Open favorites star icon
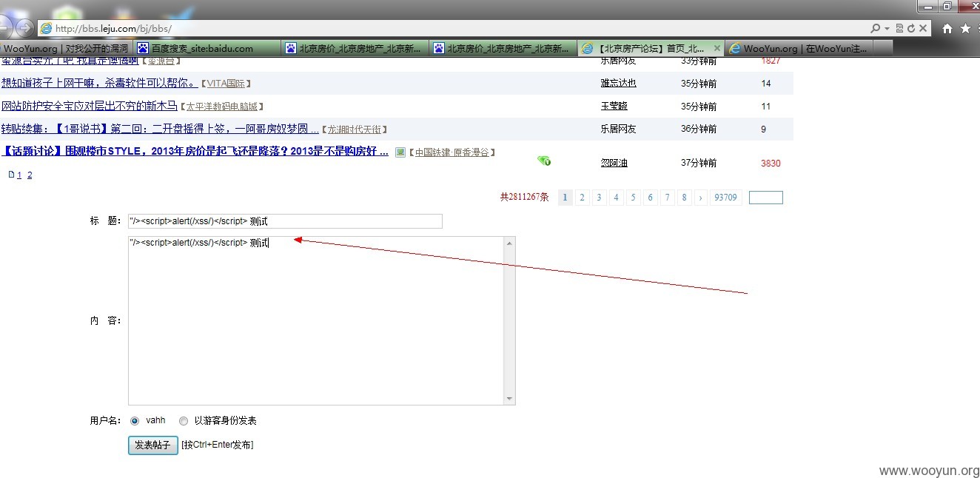The width and height of the screenshot is (980, 478). coord(965,29)
